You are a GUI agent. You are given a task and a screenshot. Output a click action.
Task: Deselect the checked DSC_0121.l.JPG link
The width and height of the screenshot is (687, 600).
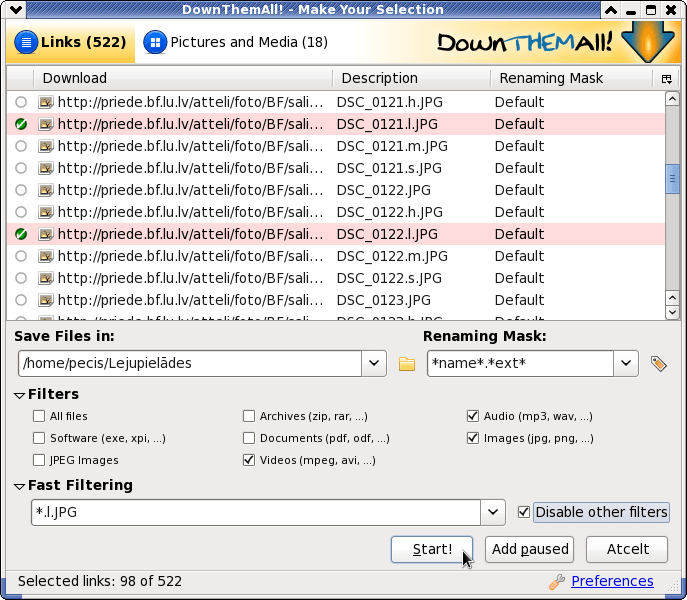pyautogui.click(x=21, y=124)
